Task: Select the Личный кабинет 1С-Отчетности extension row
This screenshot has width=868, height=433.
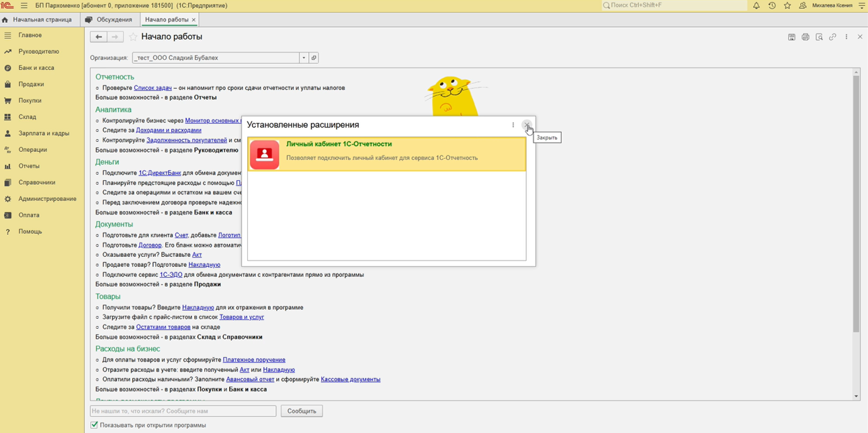Action: 387,155
